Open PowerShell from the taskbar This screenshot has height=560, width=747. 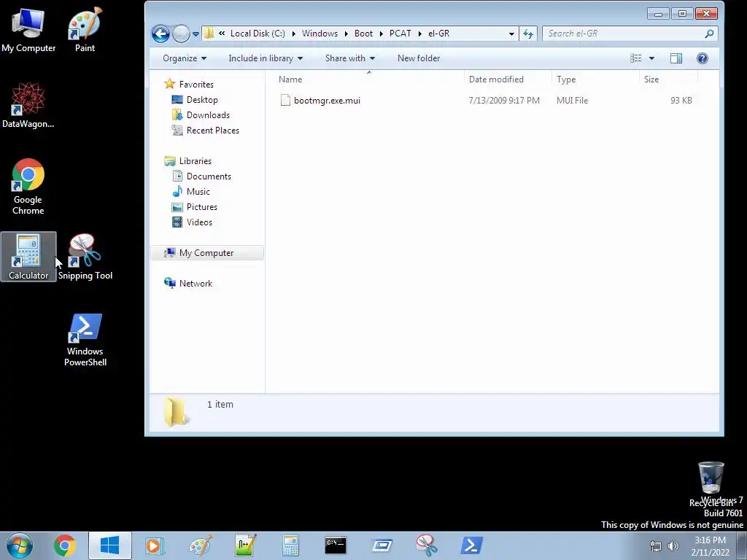[472, 545]
